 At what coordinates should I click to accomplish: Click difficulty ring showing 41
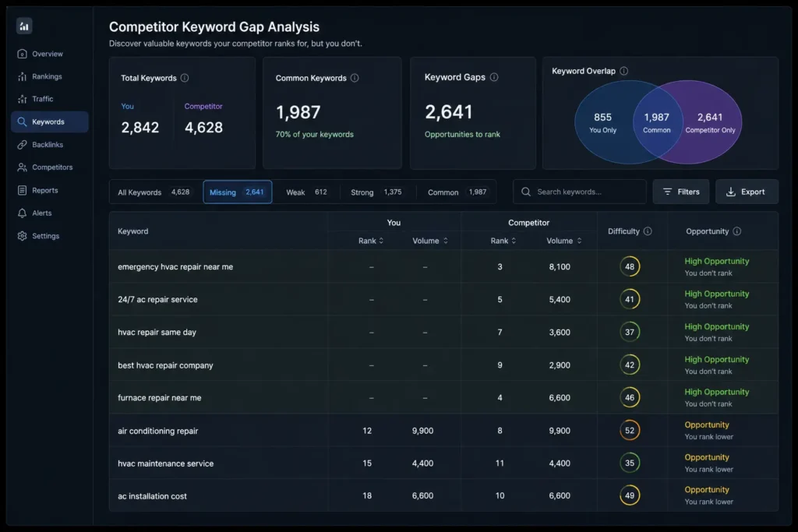coord(630,300)
